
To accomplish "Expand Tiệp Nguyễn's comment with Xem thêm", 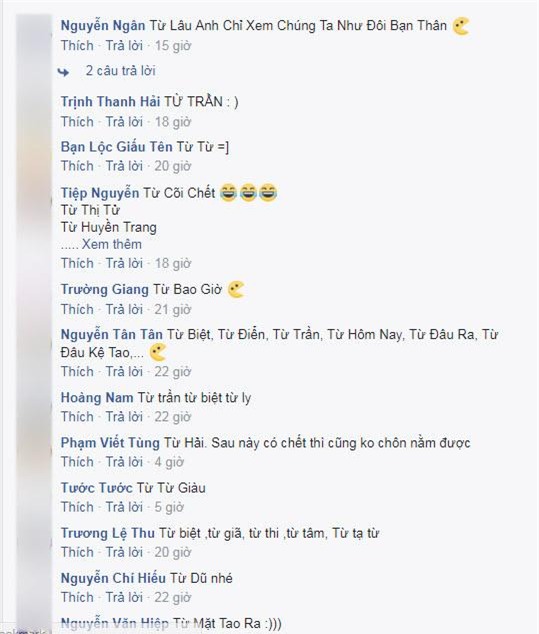I will click(112, 244).
